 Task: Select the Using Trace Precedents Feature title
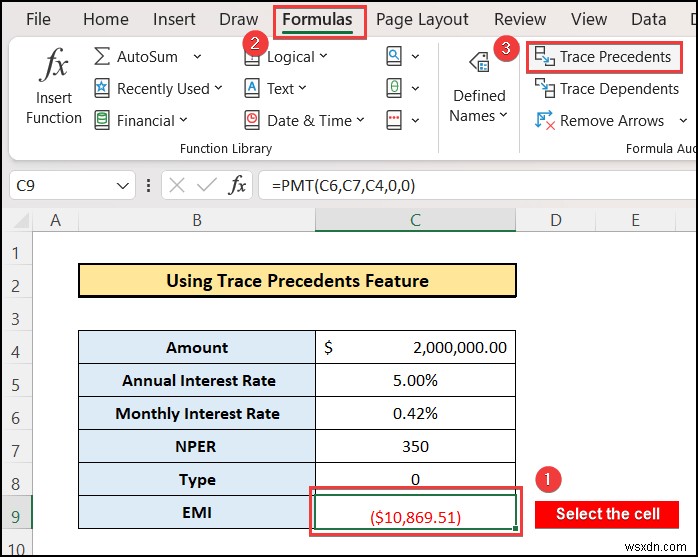click(x=297, y=281)
